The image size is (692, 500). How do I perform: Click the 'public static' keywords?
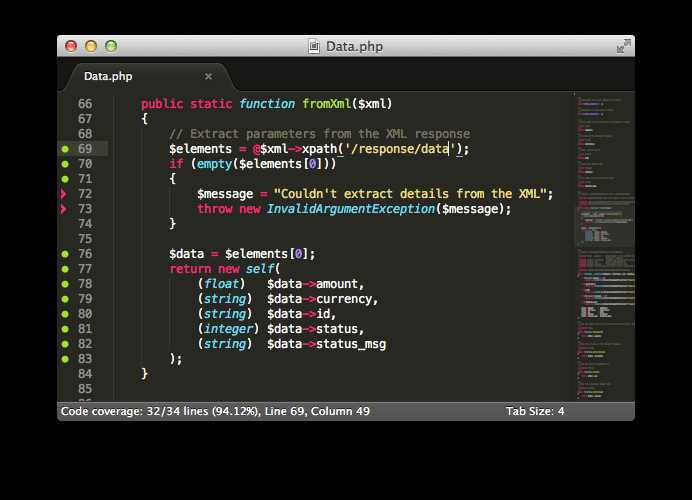coord(186,104)
